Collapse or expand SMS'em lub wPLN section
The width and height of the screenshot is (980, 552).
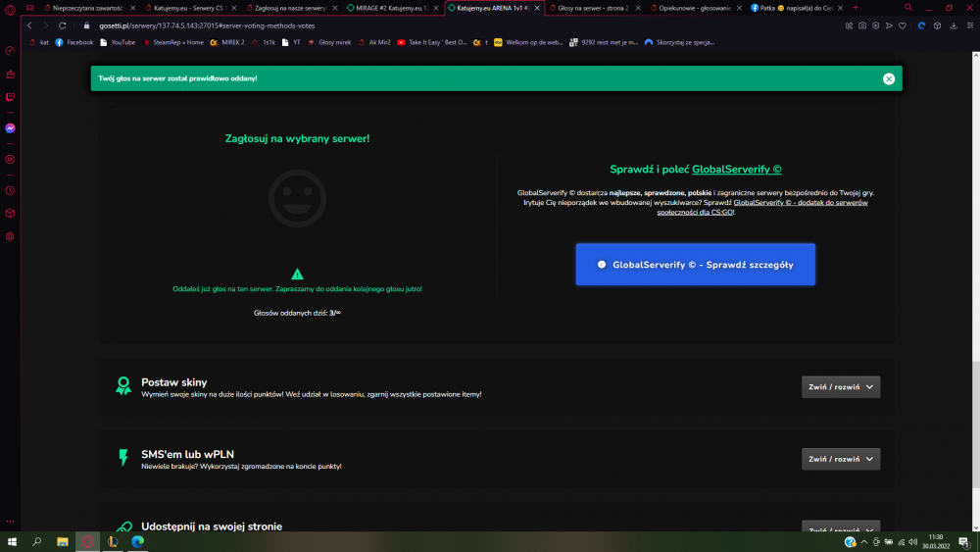click(x=841, y=459)
